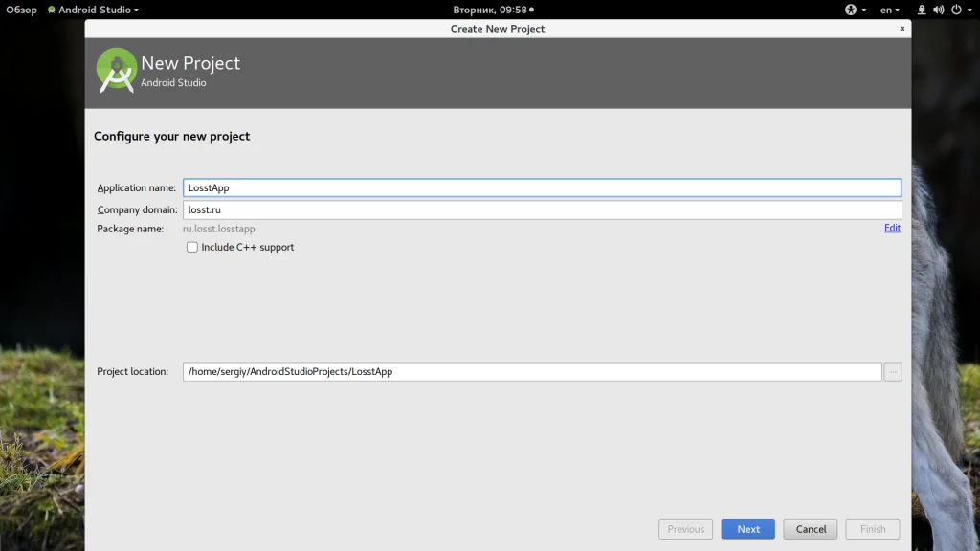
Task: Click the Configure your new project heading
Action: [172, 136]
